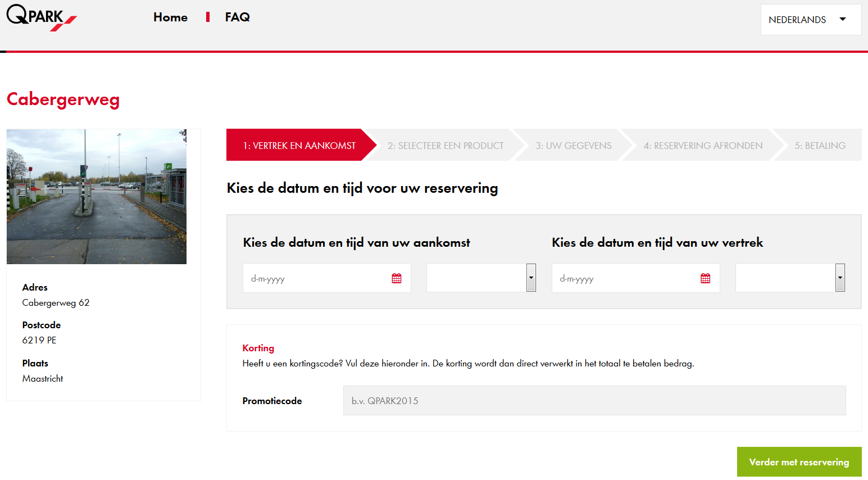The image size is (868, 480).
Task: Open the FAQ page
Action: (237, 17)
